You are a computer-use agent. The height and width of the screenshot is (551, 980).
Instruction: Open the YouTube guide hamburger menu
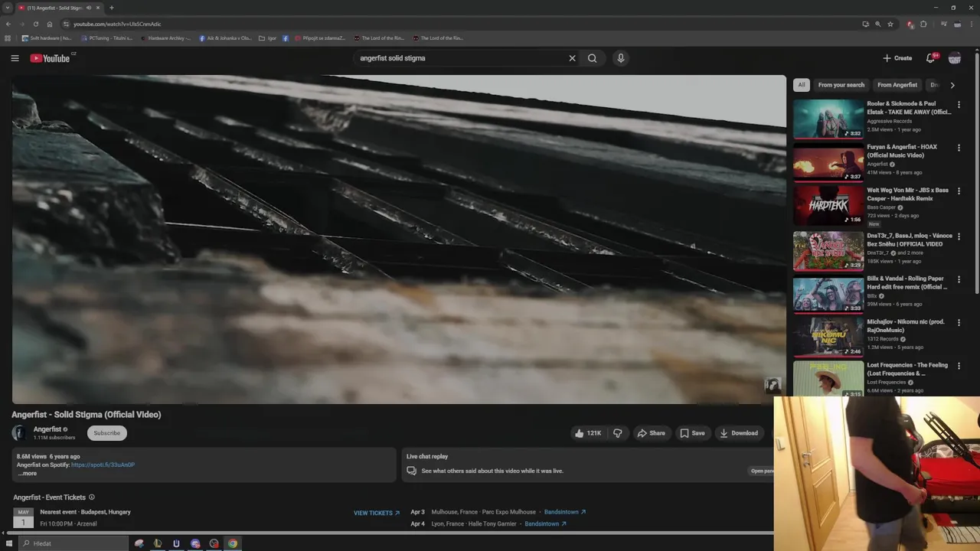point(15,58)
